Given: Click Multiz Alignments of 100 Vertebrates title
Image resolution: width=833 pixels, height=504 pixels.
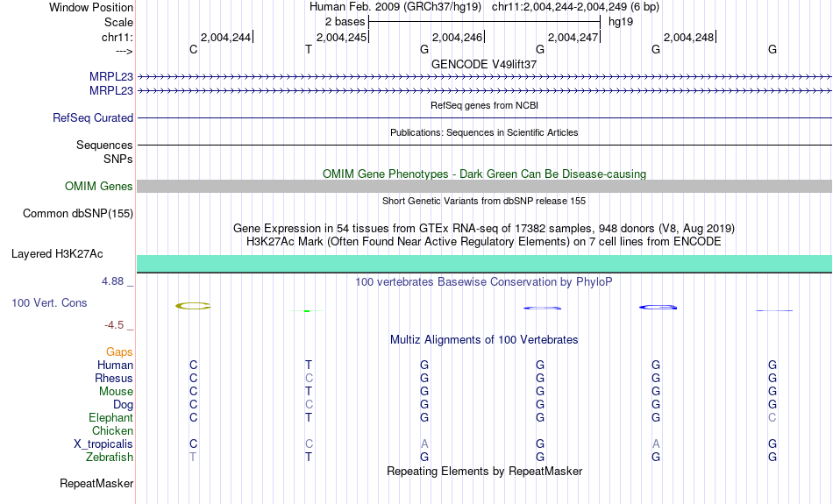Looking at the screenshot, I should [484, 339].
